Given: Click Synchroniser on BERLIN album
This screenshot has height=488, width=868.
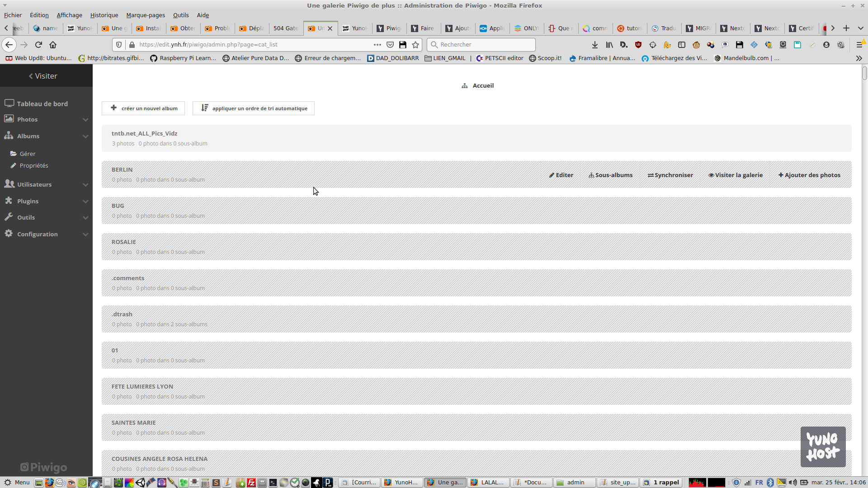Looking at the screenshot, I should [x=670, y=175].
